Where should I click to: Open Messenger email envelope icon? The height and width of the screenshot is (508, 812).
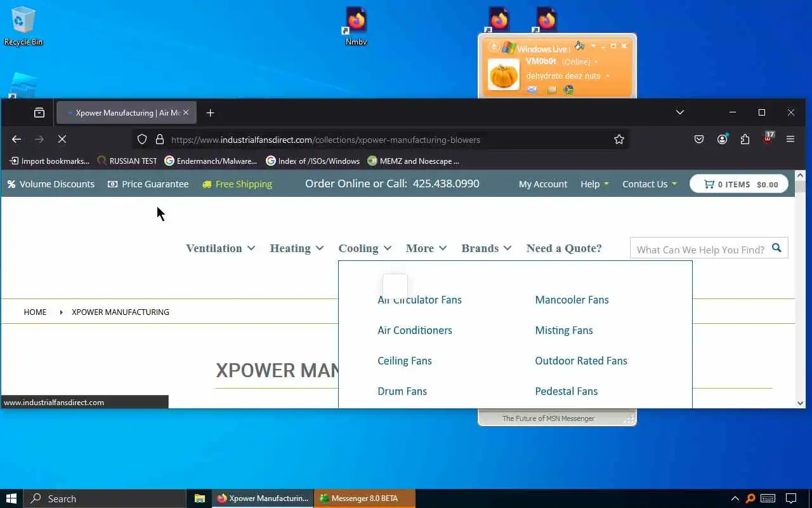click(532, 90)
